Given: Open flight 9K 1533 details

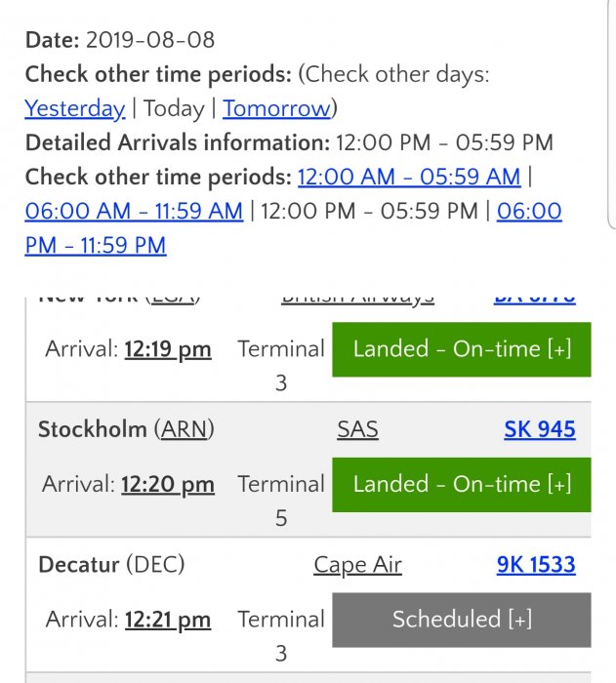Looking at the screenshot, I should (536, 564).
